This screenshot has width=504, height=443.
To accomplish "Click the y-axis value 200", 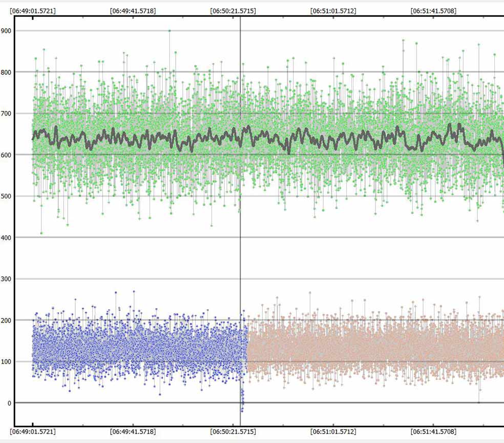I will [6, 320].
